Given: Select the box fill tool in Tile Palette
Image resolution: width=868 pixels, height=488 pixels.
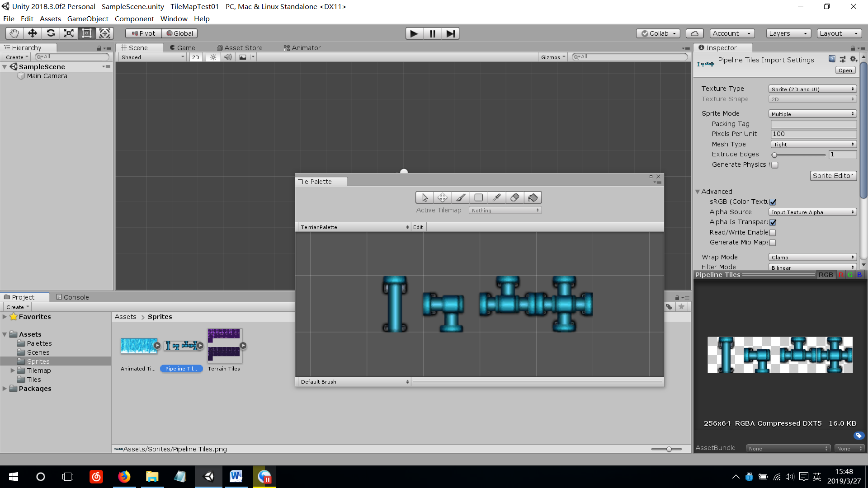Looking at the screenshot, I should pyautogui.click(x=479, y=197).
